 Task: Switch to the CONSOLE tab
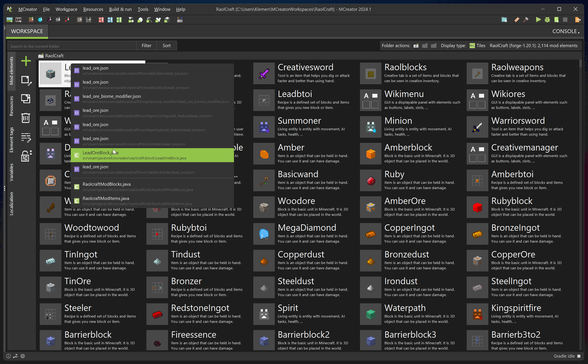point(566,31)
